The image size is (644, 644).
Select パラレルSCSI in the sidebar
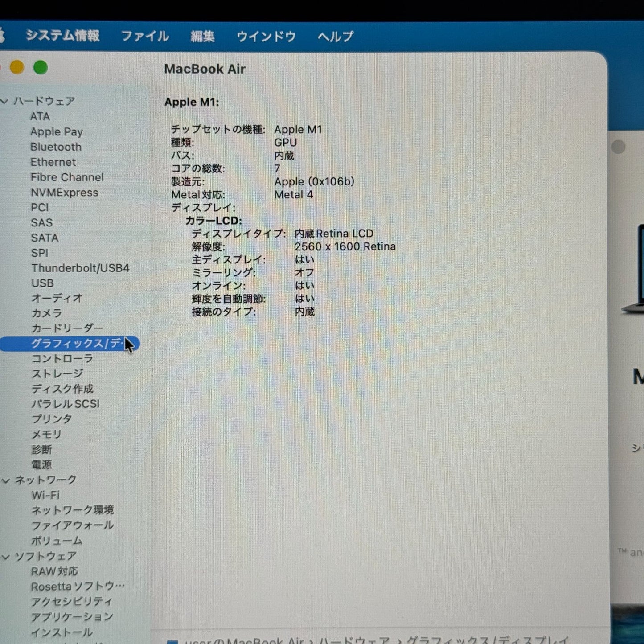click(x=66, y=404)
